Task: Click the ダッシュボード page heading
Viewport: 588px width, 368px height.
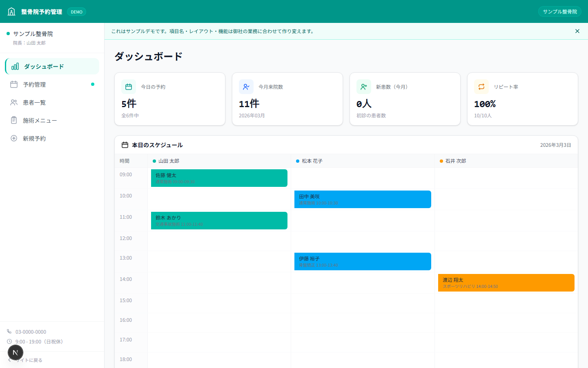Action: 149,56
